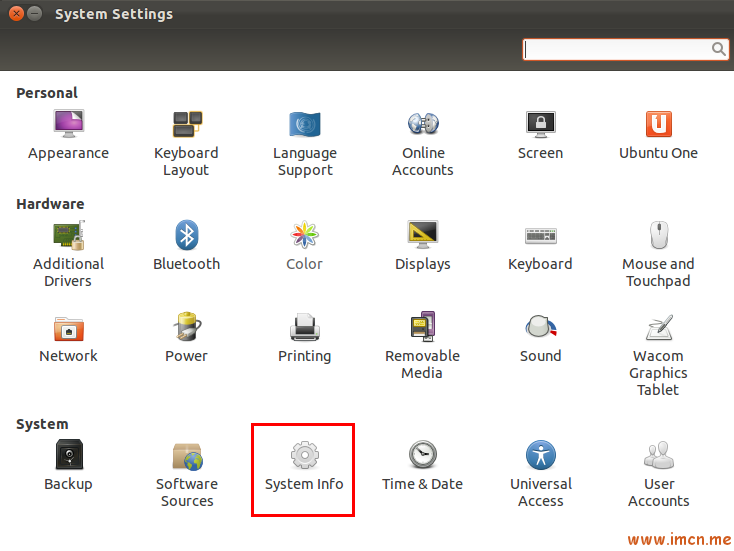Image resolution: width=734 pixels, height=551 pixels.
Task: Click the "Bluetooth" label text
Action: point(186,264)
